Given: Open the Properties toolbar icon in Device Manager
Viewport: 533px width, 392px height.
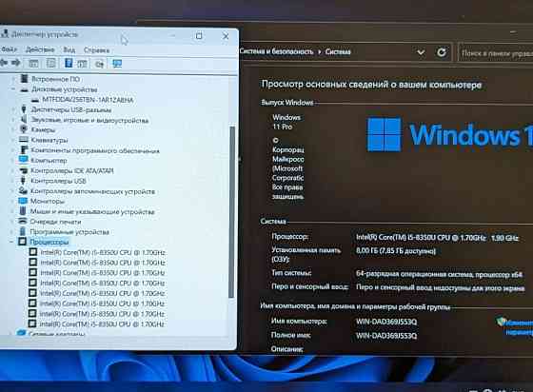Looking at the screenshot, I should tap(51, 63).
